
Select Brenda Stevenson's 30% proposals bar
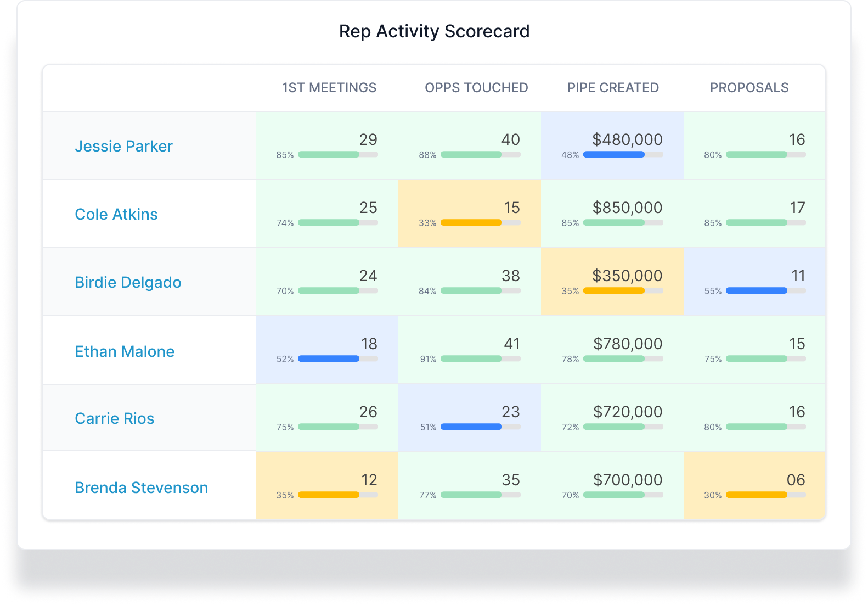(x=766, y=495)
